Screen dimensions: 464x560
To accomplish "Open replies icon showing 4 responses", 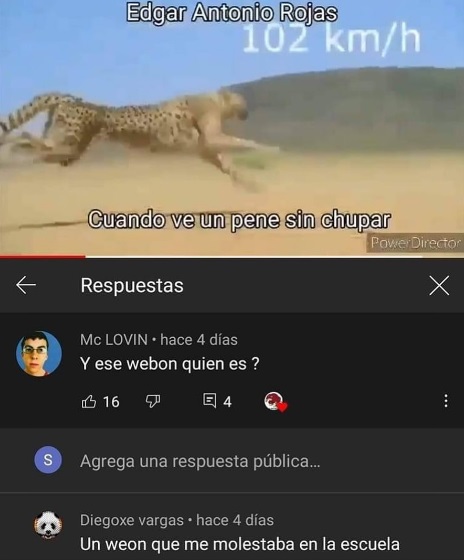I will [x=210, y=401].
